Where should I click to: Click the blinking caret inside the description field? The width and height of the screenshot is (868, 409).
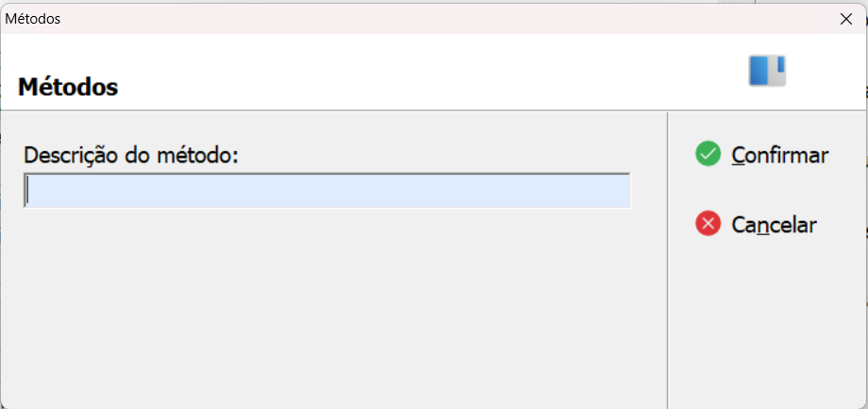pos(27,191)
